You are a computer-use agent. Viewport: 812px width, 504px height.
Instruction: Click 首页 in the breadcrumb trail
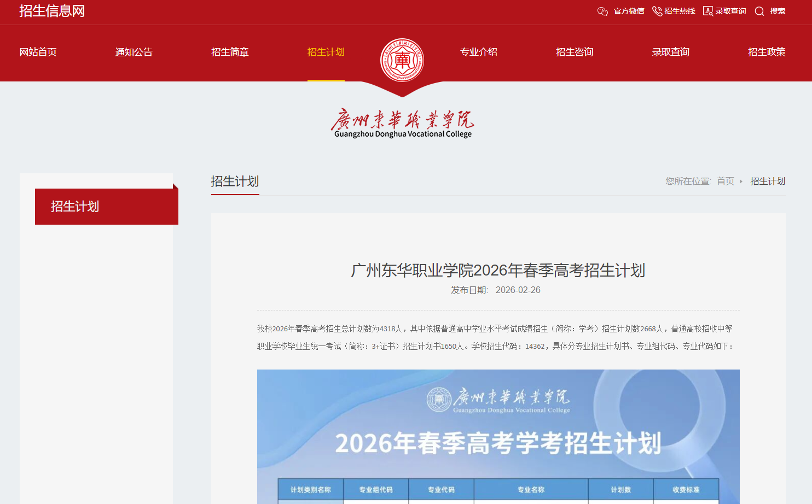click(x=725, y=181)
